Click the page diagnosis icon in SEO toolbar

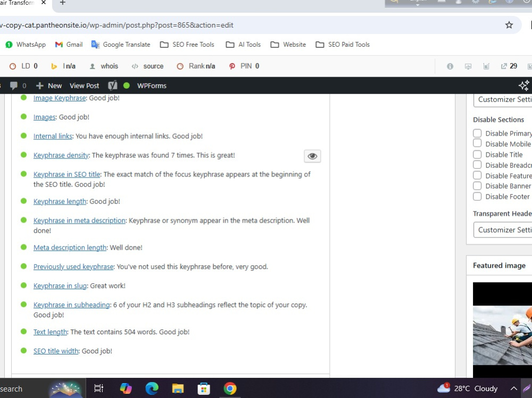[x=486, y=66]
